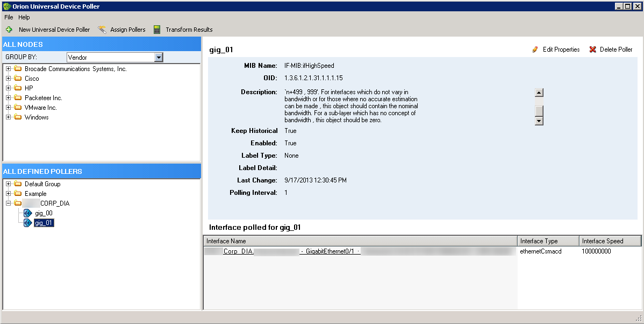Viewport: 644px width, 324px height.
Task: Click description scrollbar up arrow
Action: click(539, 93)
